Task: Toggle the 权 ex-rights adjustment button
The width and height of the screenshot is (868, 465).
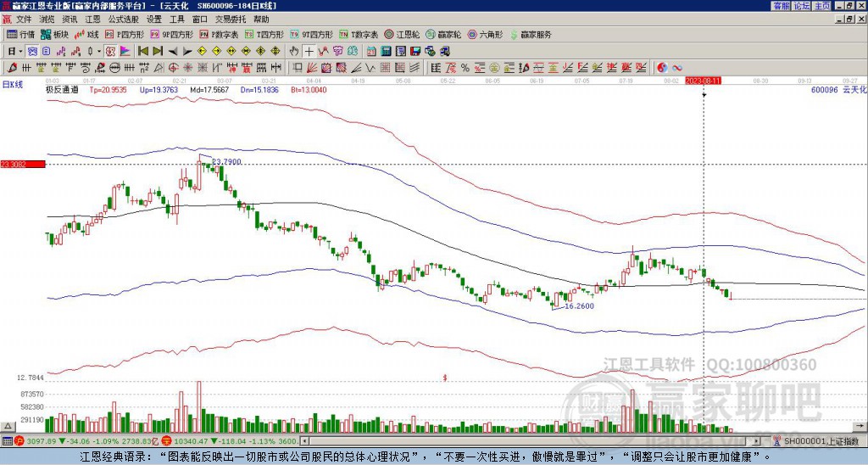Action: pyautogui.click(x=110, y=52)
